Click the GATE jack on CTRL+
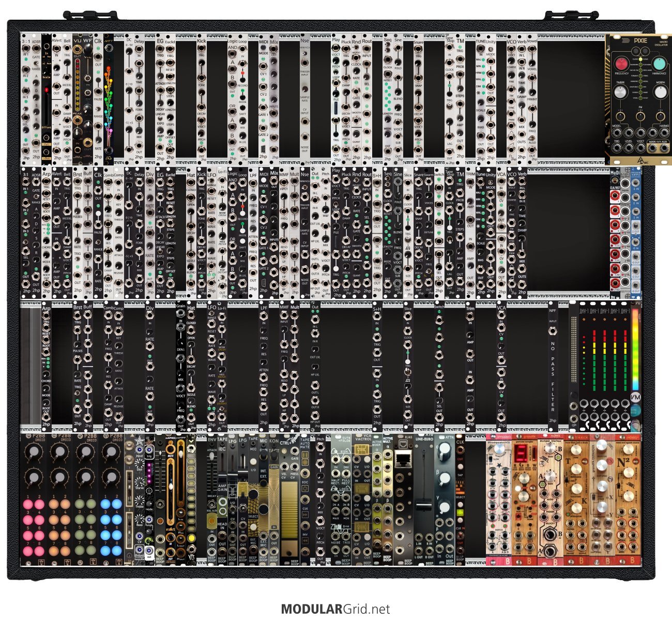Viewport: 672px width, 620px height. (295, 451)
